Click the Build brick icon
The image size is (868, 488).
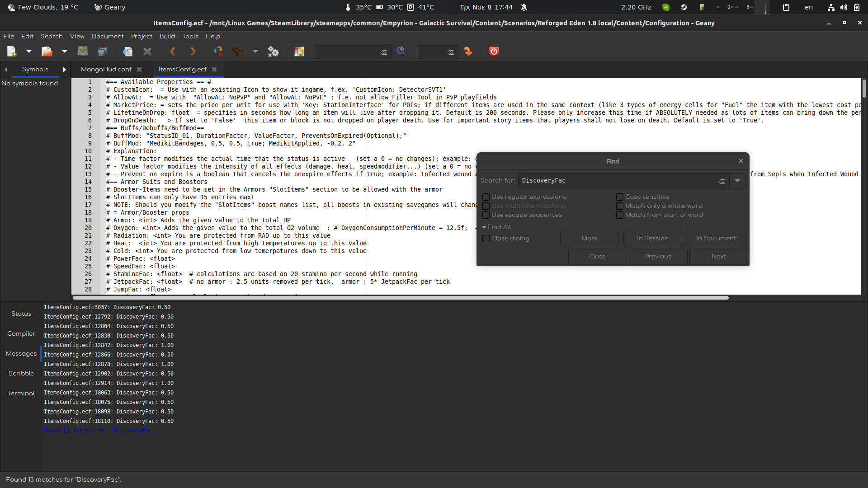click(238, 52)
